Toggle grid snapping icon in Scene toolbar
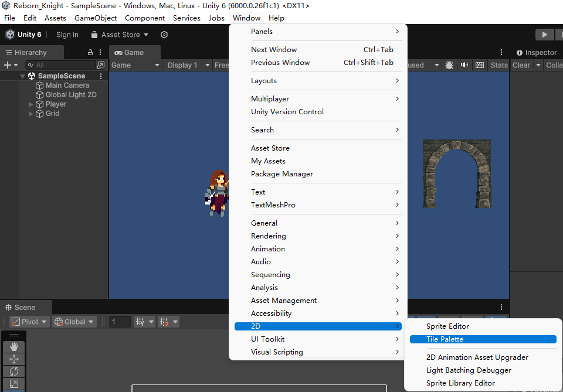563x392 pixels. coord(164,322)
